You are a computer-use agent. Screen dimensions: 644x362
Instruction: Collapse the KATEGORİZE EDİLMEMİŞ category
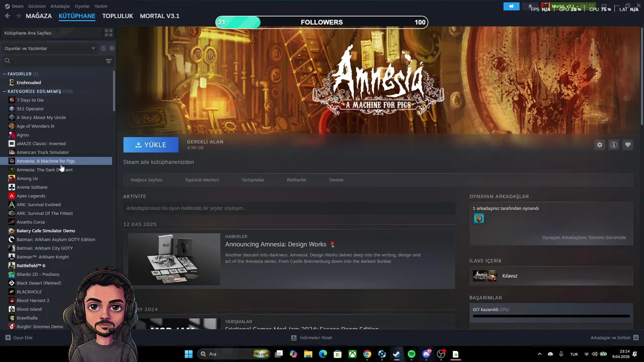point(5,92)
